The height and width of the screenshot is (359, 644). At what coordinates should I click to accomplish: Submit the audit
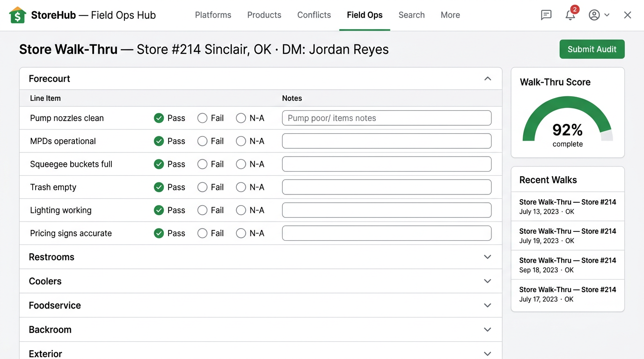tap(592, 49)
